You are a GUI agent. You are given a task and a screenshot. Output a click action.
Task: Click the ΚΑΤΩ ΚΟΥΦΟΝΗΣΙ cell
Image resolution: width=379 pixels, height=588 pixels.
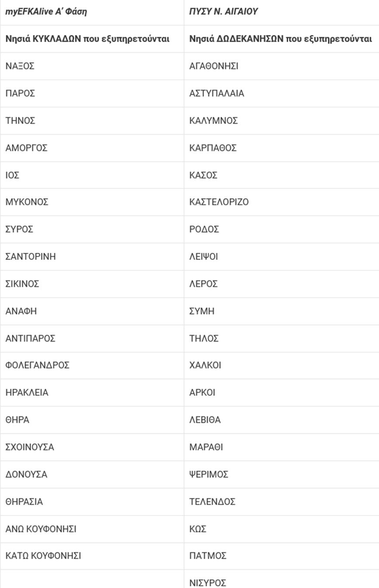pos(43,556)
